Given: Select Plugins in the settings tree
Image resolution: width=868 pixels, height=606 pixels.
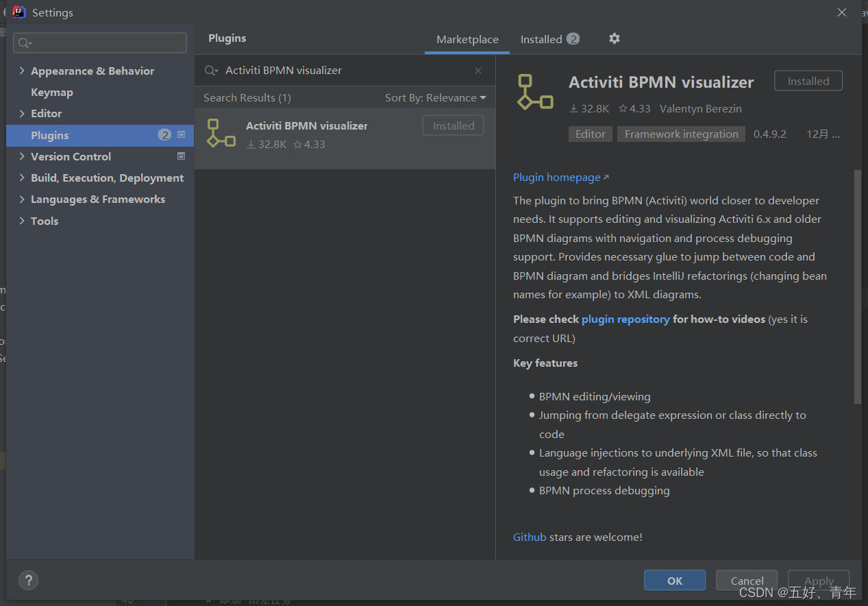Looking at the screenshot, I should (x=100, y=135).
